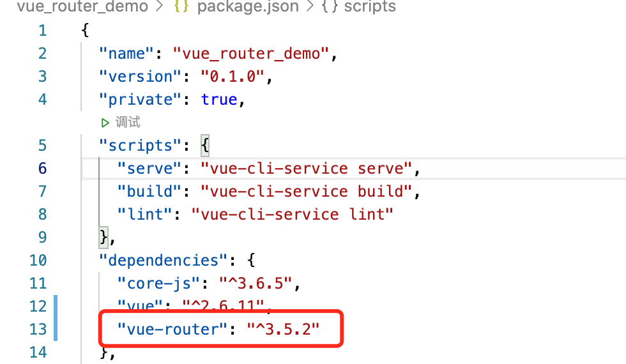Click the debug play triangle above scripts
Image resolution: width=626 pixels, height=364 pixels.
pos(105,123)
